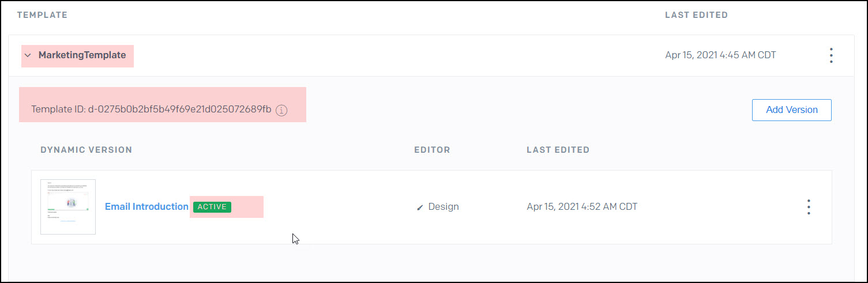This screenshot has height=283, width=868.
Task: Open MarketingTemplate row three-dot menu
Action: (x=831, y=55)
